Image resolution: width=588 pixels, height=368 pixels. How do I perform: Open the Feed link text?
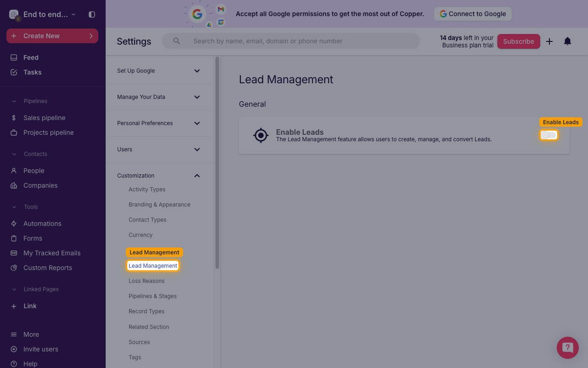coord(31,57)
